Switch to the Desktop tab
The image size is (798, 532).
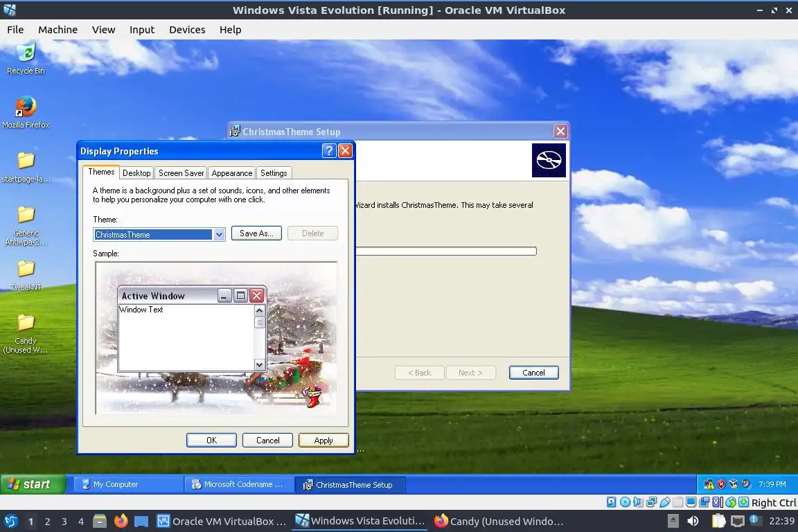136,173
